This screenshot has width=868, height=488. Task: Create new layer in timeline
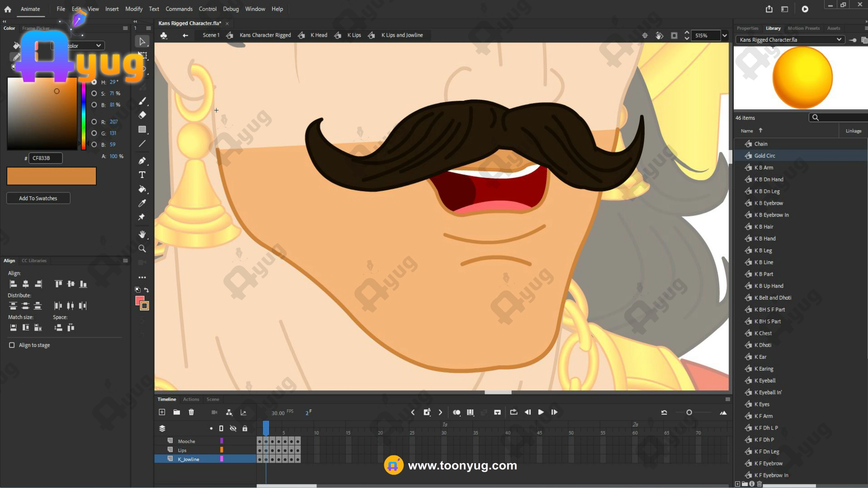tap(162, 412)
